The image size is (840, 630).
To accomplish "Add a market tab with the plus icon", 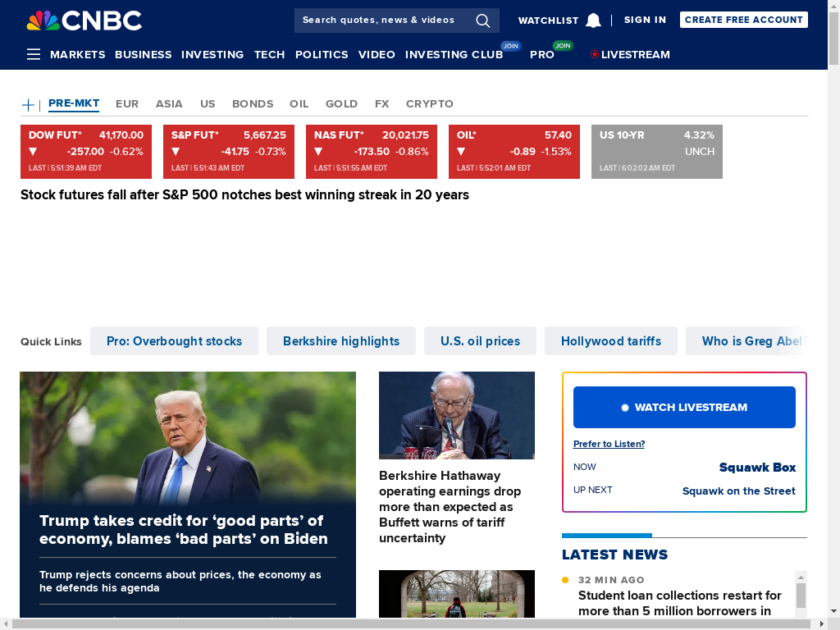I will (x=28, y=104).
